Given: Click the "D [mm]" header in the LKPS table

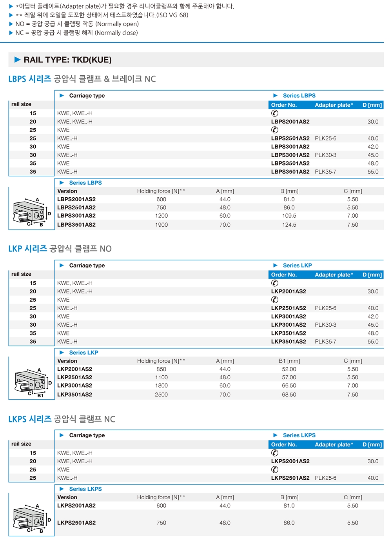Looking at the screenshot, I should click(372, 445).
